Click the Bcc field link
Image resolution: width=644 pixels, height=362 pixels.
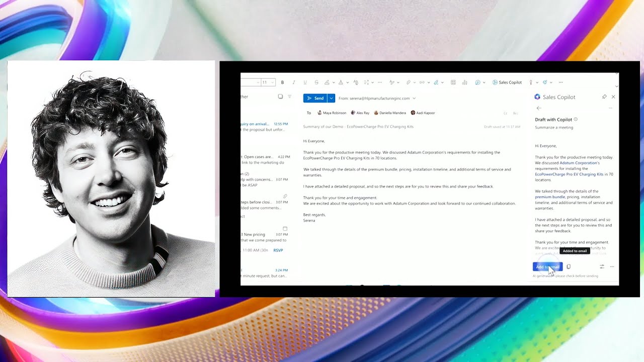[x=515, y=113]
